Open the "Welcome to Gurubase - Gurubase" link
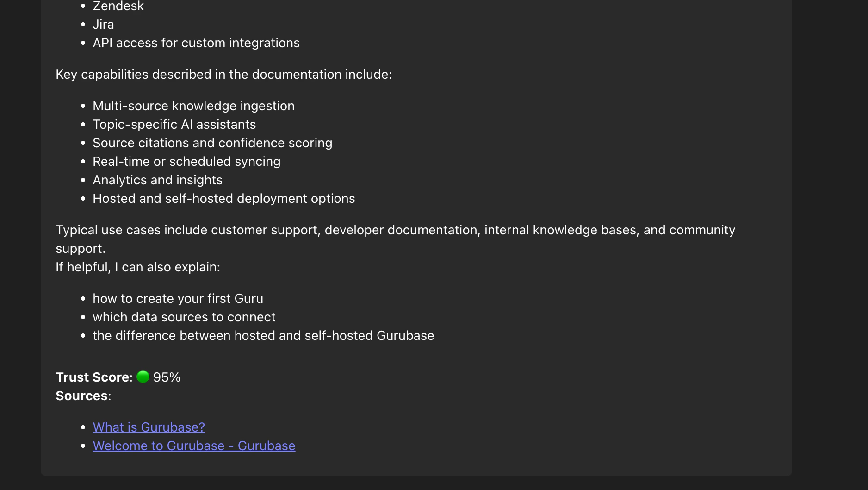Viewport: 868px width, 490px height. 194,446
